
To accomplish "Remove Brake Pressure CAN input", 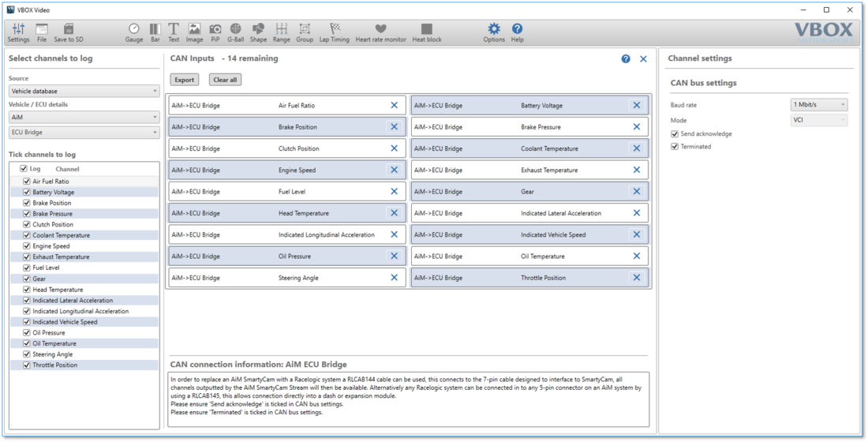I will pos(637,127).
